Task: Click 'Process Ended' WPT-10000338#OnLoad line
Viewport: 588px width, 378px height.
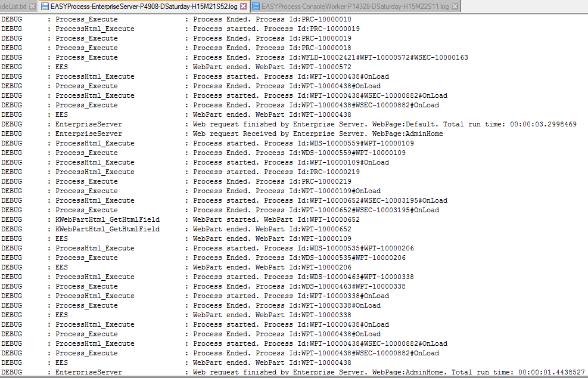Action: pyautogui.click(x=287, y=305)
